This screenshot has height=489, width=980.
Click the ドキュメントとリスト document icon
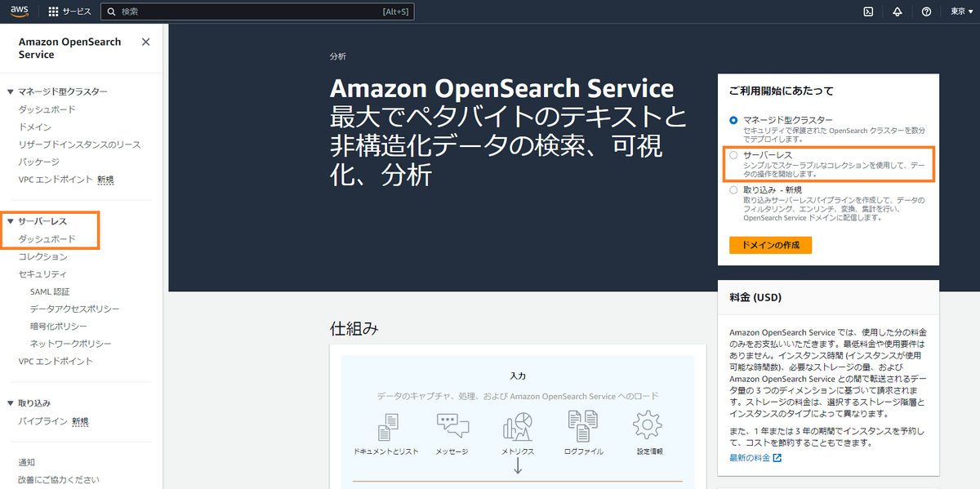click(387, 427)
